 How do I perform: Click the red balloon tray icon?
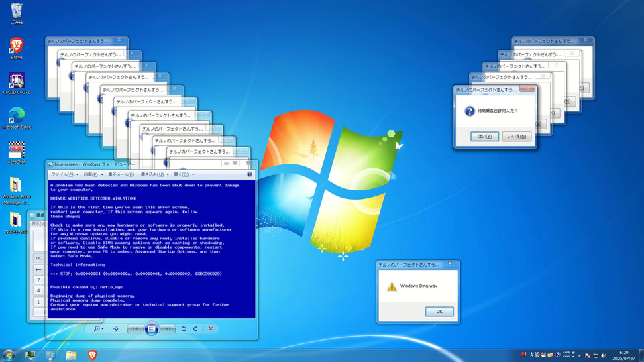524,355
